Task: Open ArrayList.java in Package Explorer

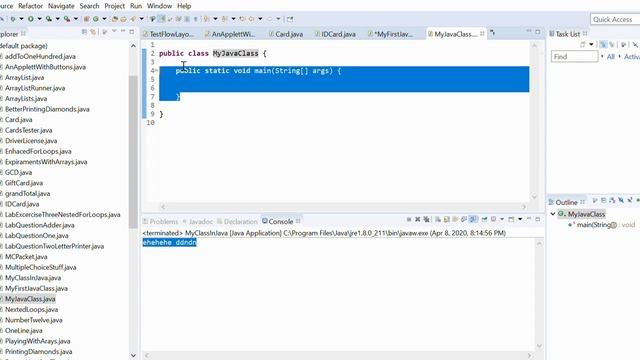Action: [x=24, y=77]
